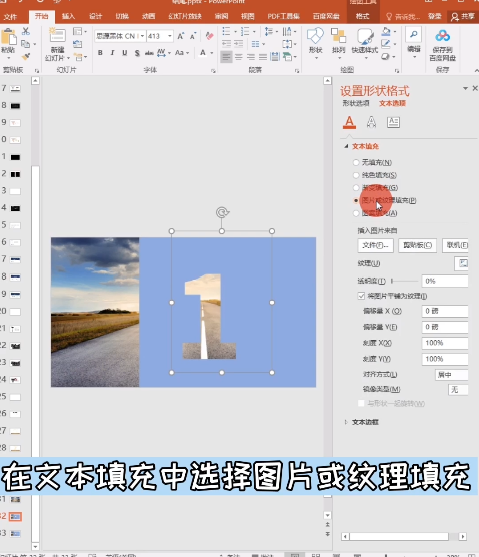Open the format pane options arrow
The height and width of the screenshot is (557, 479).
click(465, 88)
